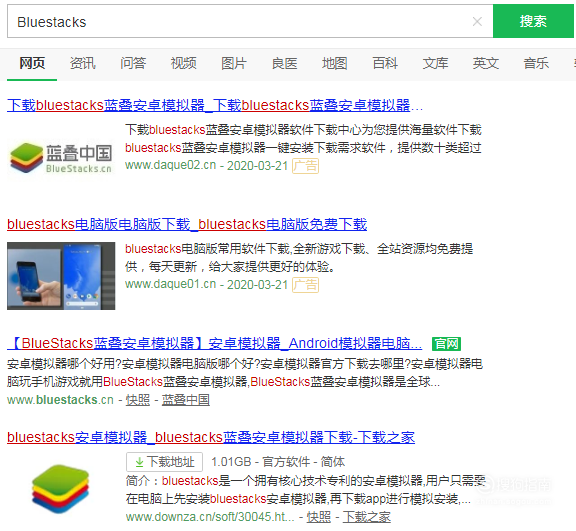This screenshot has height=531, width=576.
Task: Open the 图片 tab
Action: click(234, 63)
